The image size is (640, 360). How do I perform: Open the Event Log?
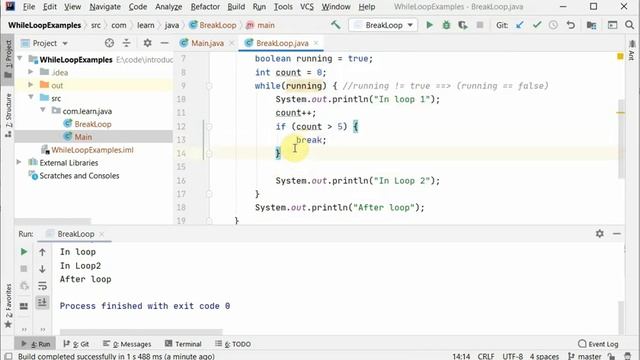point(598,344)
